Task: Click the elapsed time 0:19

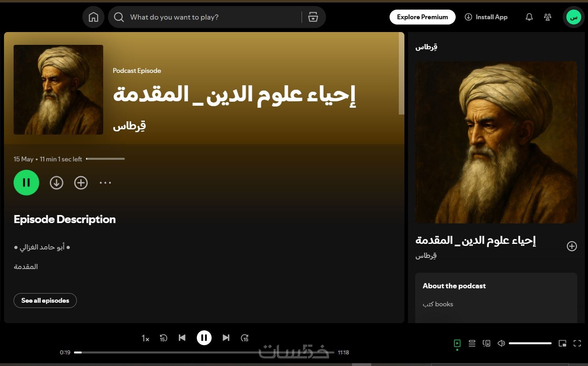Action: pos(65,352)
